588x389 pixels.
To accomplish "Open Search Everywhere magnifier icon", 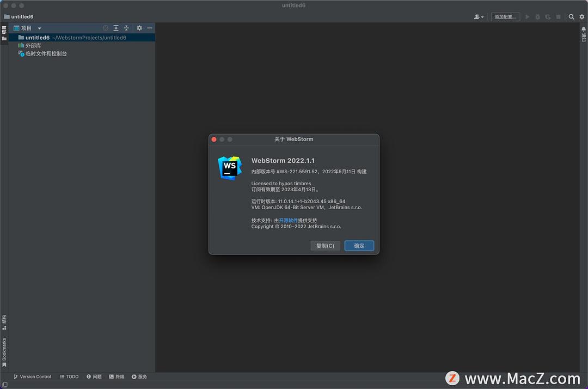I will pos(571,17).
